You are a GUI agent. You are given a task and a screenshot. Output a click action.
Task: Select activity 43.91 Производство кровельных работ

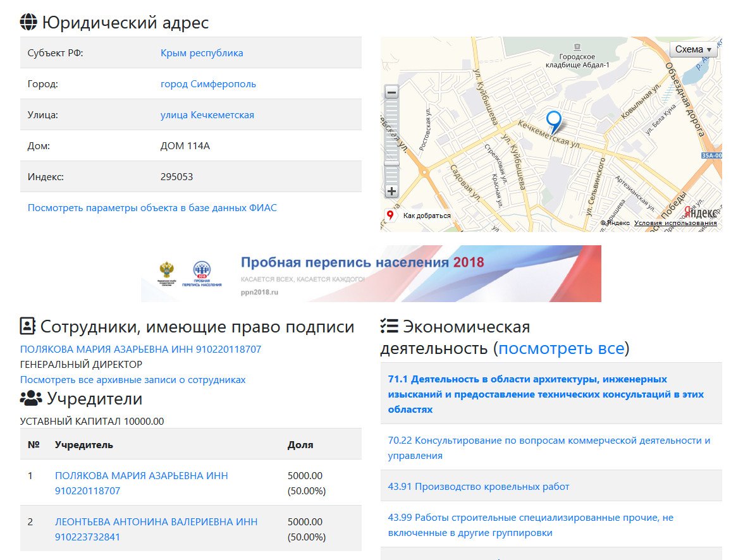[x=479, y=487]
